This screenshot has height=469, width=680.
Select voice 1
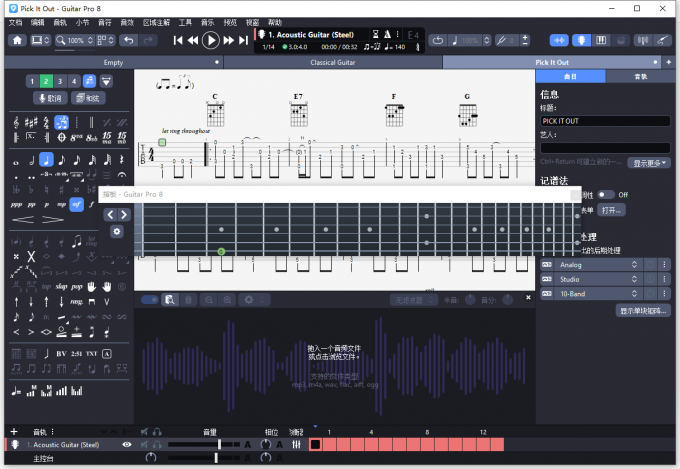coord(32,81)
